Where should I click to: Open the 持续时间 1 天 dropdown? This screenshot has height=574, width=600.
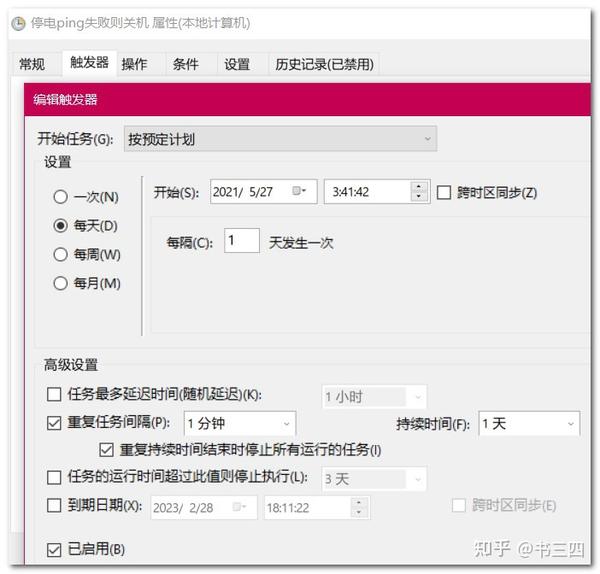[x=529, y=424]
